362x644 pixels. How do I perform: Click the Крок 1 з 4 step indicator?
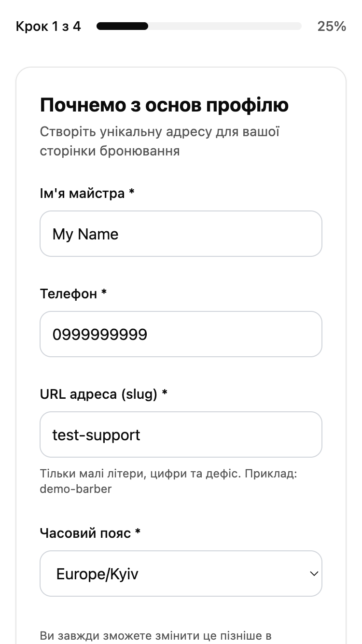pyautogui.click(x=49, y=26)
